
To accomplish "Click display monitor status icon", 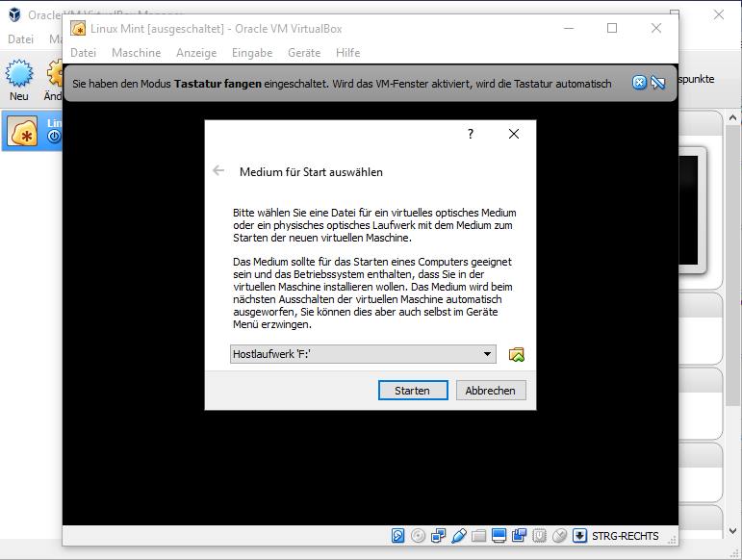I will click(499, 535).
